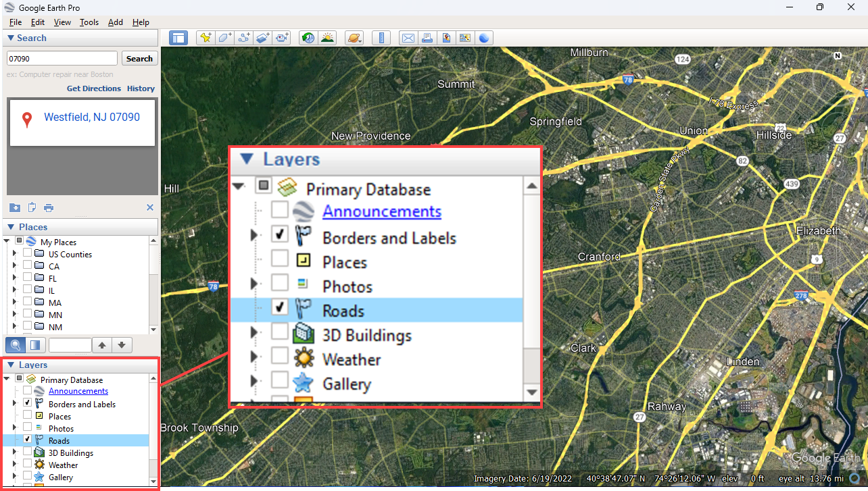Add a placemark with the pushpin icon
The width and height of the screenshot is (868, 491).
(205, 38)
